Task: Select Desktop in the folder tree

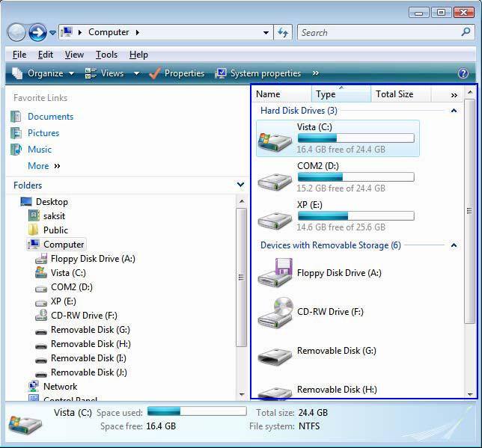Action: click(x=52, y=202)
